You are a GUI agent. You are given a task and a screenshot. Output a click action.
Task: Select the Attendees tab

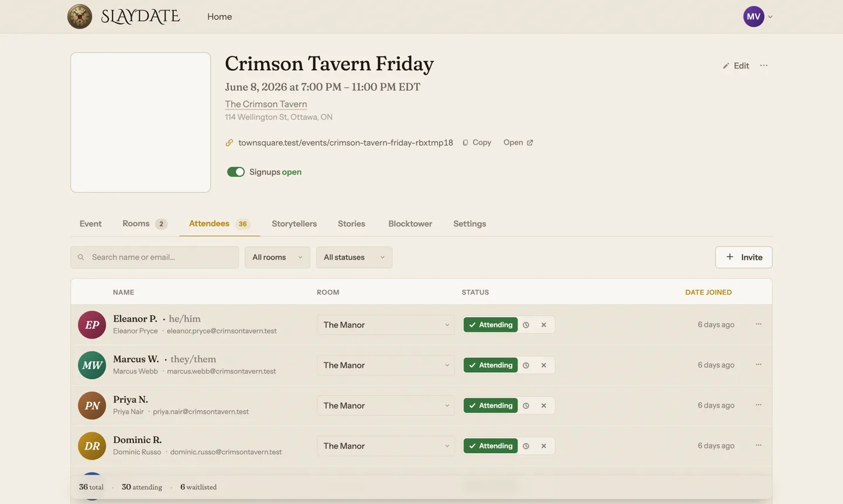tap(220, 224)
